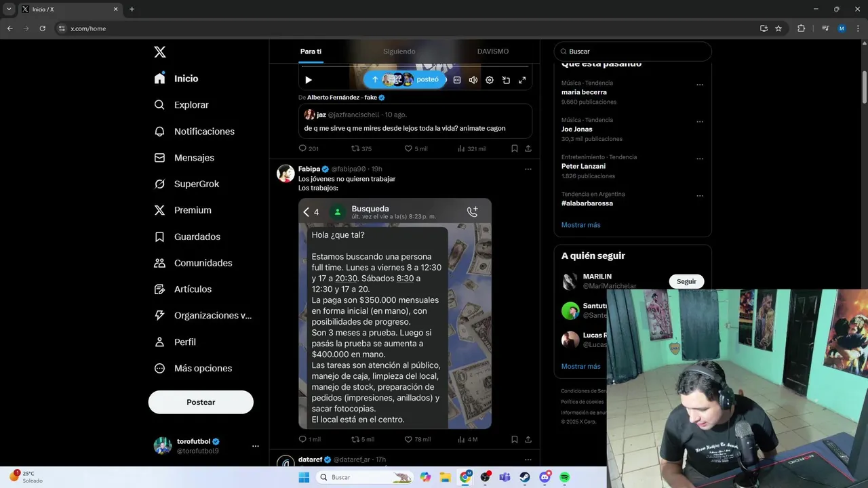Open Mensajes in the sidebar
The image size is (868, 488).
[x=184, y=157]
